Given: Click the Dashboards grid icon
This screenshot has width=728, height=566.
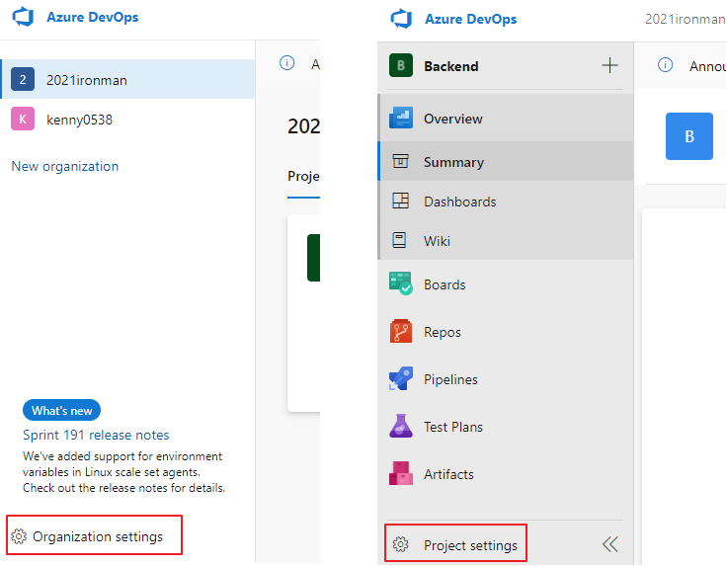Looking at the screenshot, I should 401,201.
